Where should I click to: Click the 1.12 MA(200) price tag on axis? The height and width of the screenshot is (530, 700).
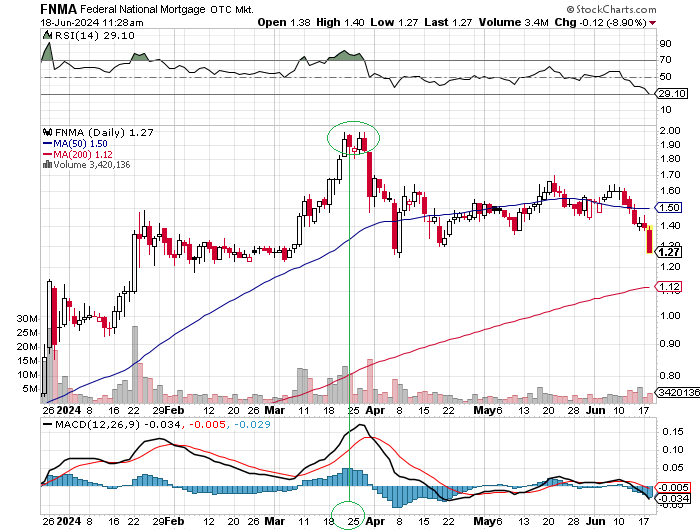pos(669,287)
